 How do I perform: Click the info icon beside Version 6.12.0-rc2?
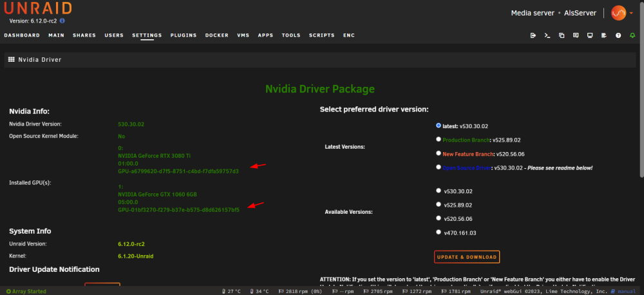(x=62, y=21)
